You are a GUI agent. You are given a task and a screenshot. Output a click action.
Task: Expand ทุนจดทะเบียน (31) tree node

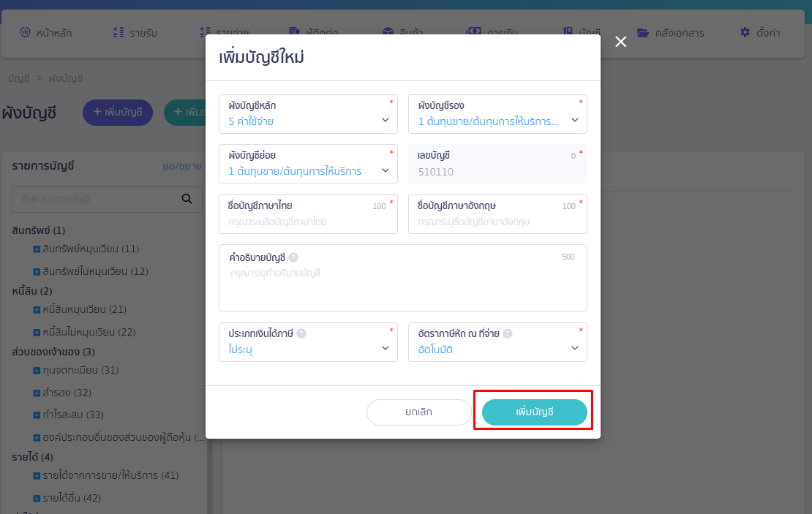pos(37,370)
